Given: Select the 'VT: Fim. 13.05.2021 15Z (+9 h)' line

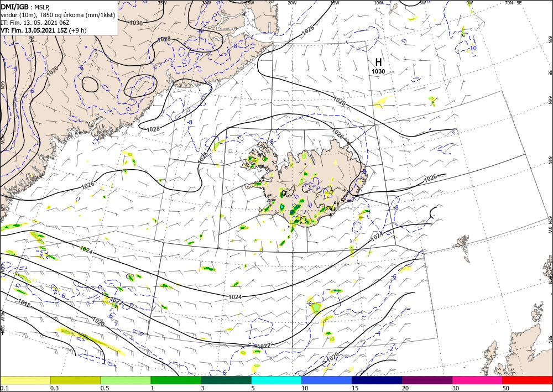Looking at the screenshot, I should click(x=43, y=30).
